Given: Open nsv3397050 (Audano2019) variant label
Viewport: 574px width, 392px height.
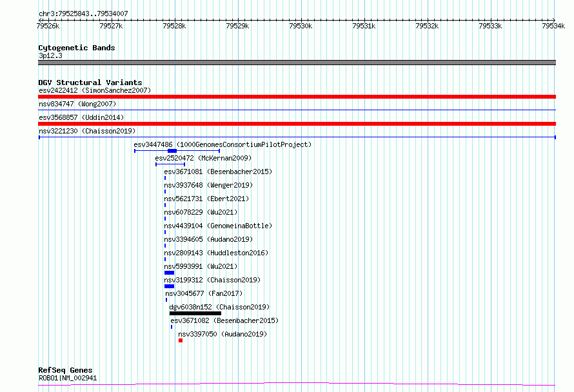Looking at the screenshot, I should [x=223, y=334].
